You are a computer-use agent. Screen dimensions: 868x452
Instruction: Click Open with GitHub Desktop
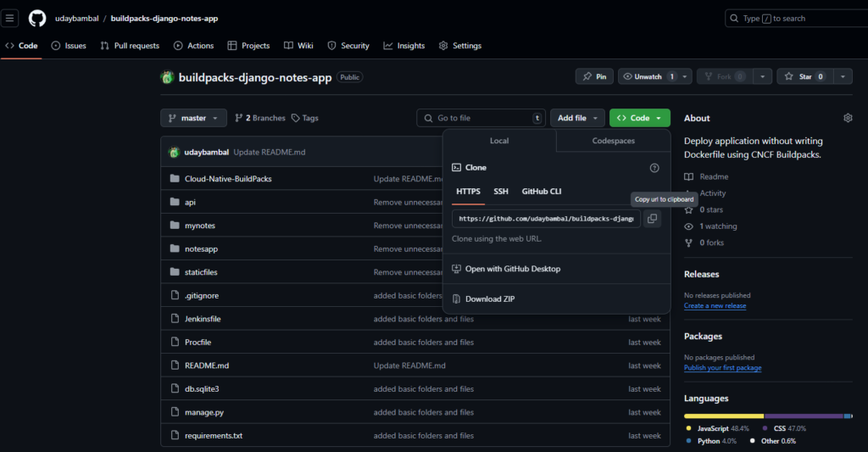[x=513, y=269]
